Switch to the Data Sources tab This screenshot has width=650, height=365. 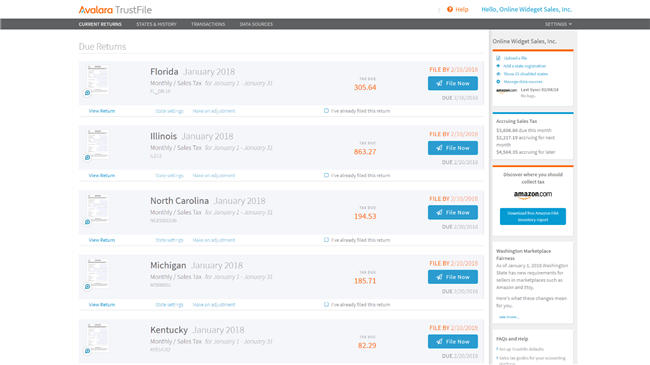(x=256, y=24)
